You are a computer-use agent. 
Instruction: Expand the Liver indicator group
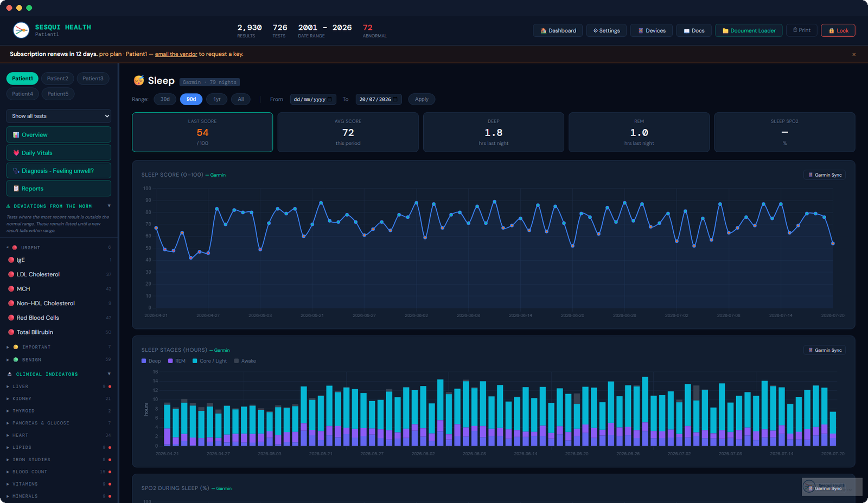click(59, 386)
